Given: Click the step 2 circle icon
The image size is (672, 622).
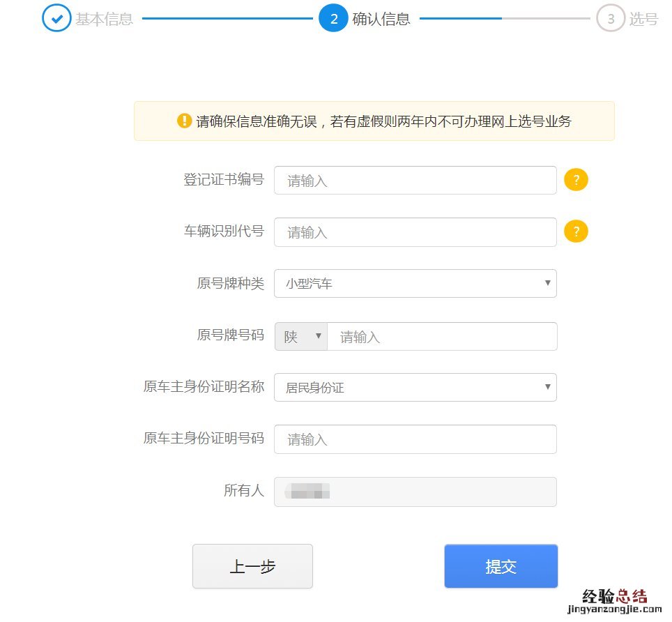Looking at the screenshot, I should 333,18.
